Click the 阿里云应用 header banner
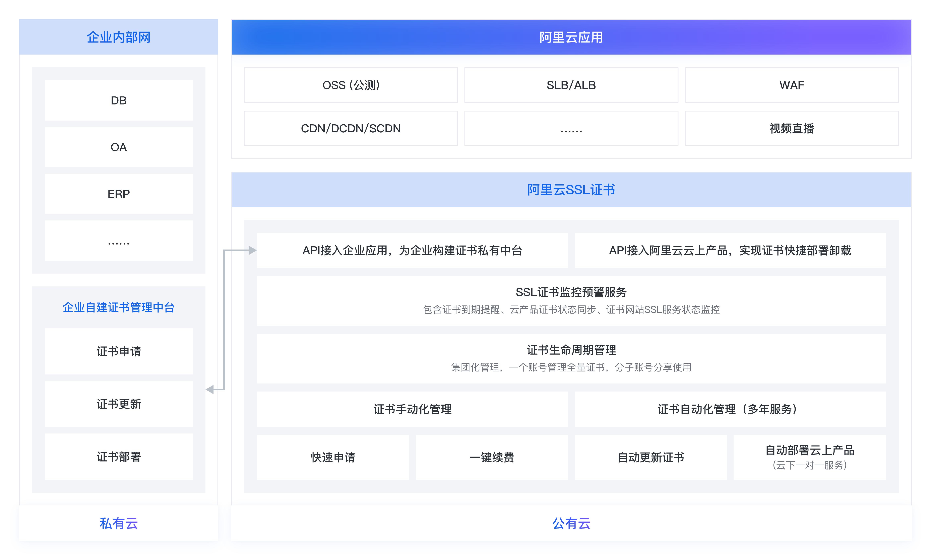This screenshot has height=560, width=931. pos(571,37)
